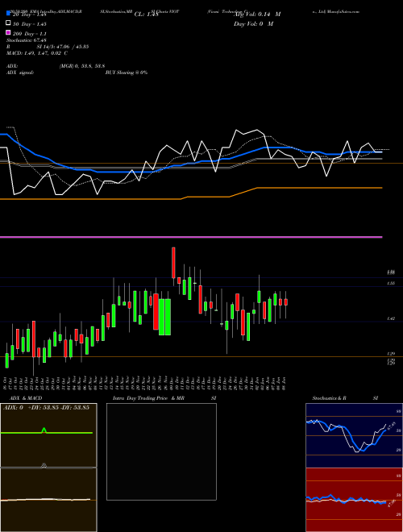The image size is (403, 532).
Task: Click the '1.42' price axis label
Action: (391, 318)
